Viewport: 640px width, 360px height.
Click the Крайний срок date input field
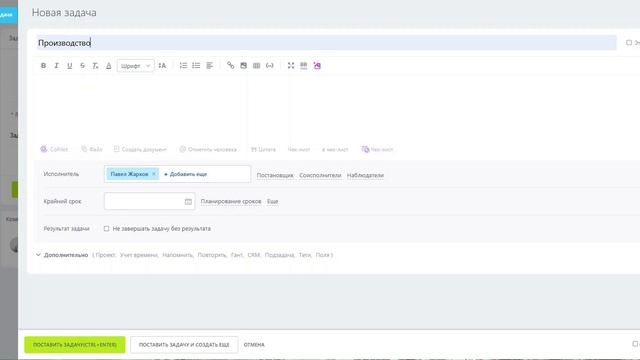point(149,201)
